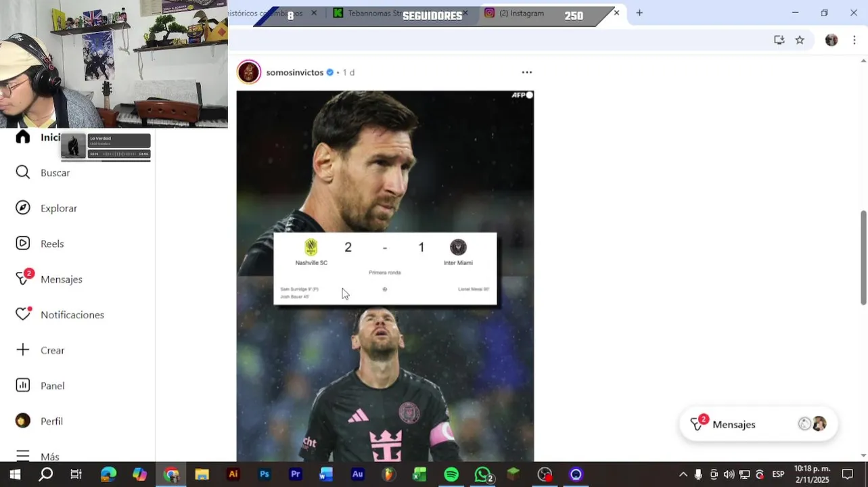
Task: Open Adobe Illustrator from the taskbar
Action: click(233, 475)
